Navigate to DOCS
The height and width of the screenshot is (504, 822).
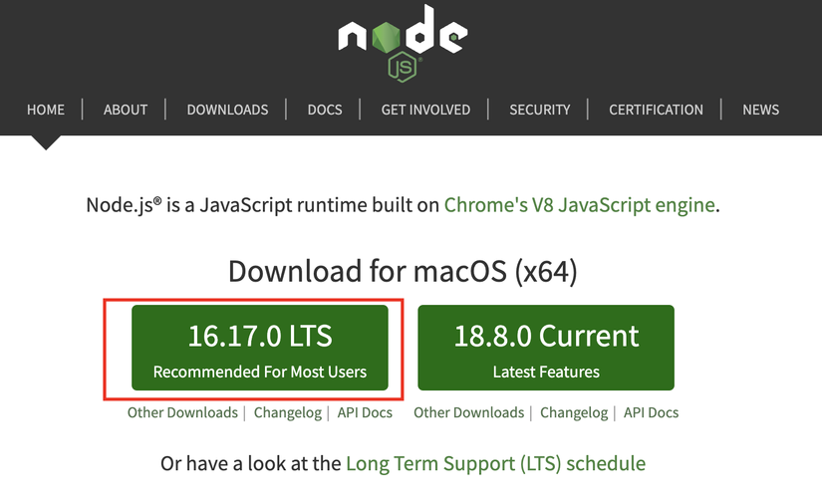click(325, 110)
